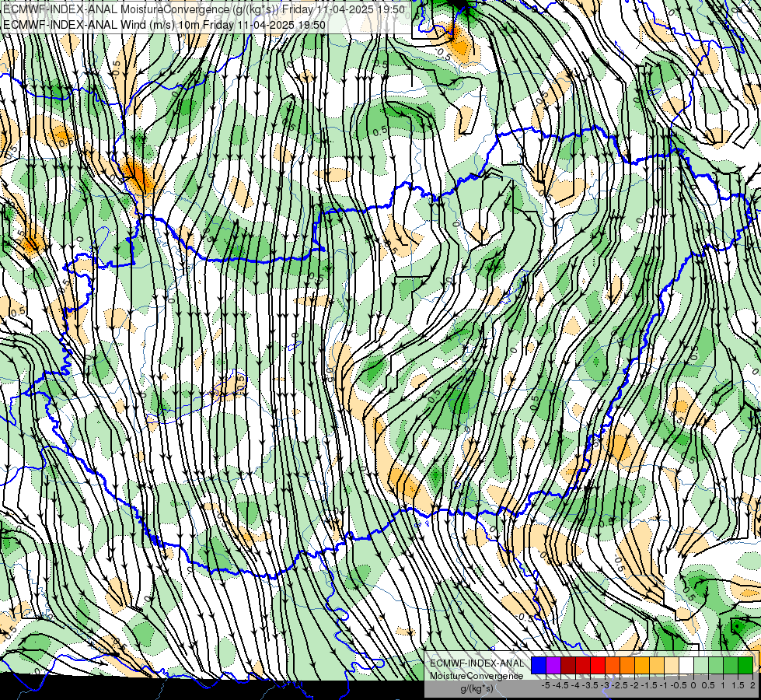The width and height of the screenshot is (761, 700).
Task: Click the -4.5 tick label on legend
Action: (560, 685)
